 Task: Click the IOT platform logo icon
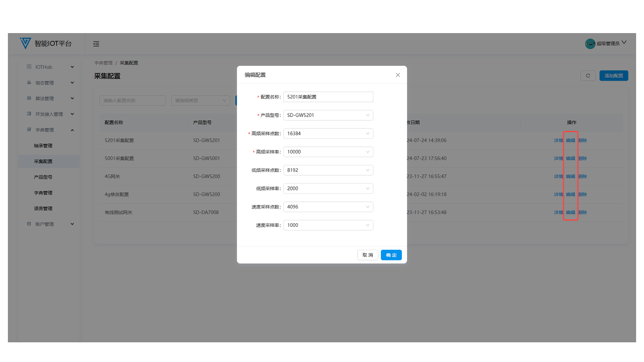tap(25, 43)
